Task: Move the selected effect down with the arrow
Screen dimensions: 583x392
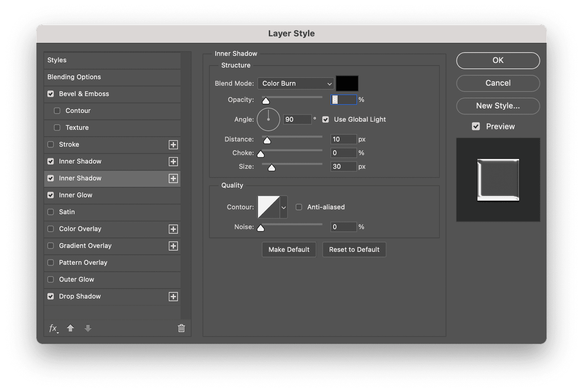Action: coord(88,328)
